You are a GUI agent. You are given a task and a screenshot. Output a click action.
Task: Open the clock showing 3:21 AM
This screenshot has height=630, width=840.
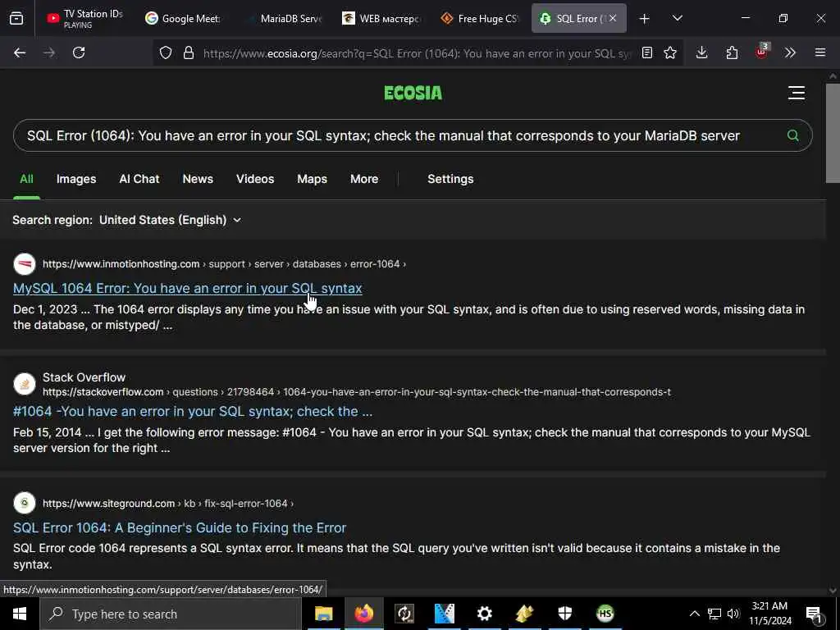[769, 614]
